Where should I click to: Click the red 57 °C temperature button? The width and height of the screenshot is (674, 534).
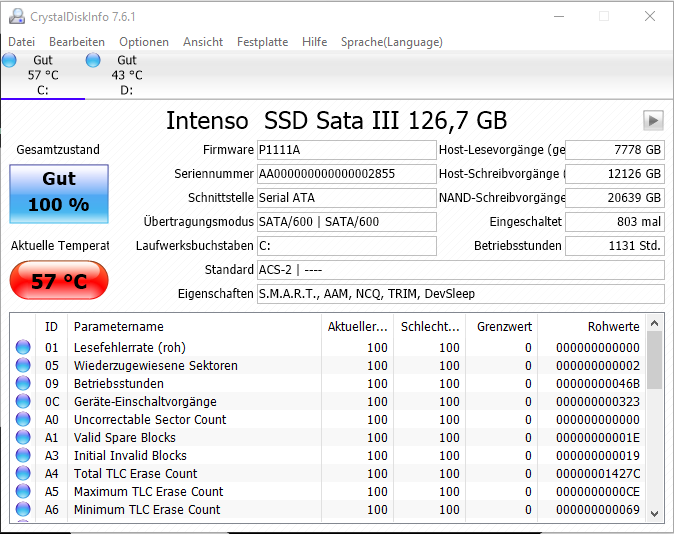tap(59, 280)
